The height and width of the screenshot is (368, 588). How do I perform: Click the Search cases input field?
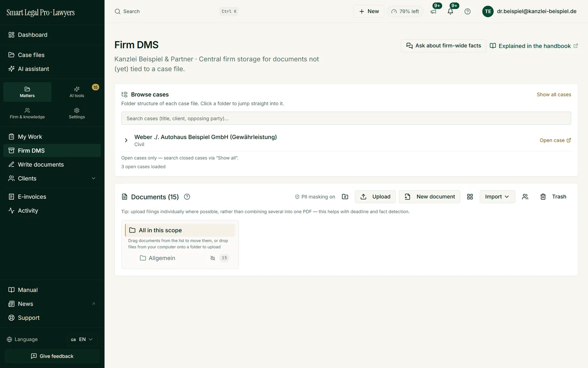pos(346,118)
